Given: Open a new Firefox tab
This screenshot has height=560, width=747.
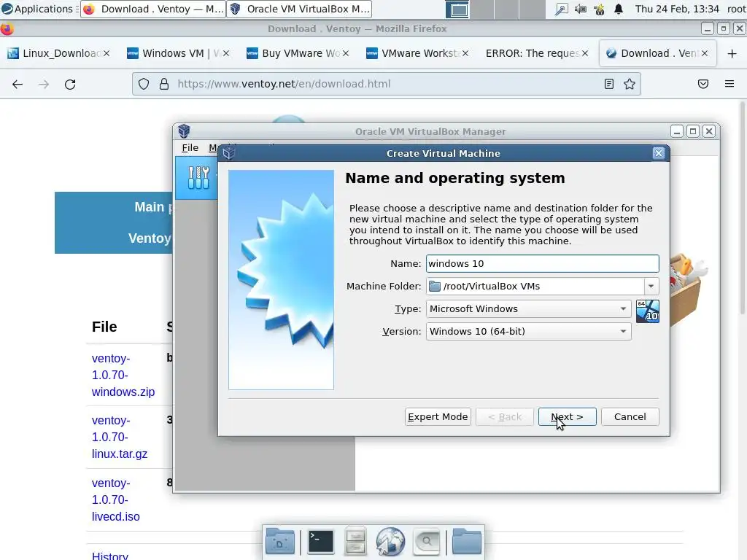Looking at the screenshot, I should pos(732,53).
